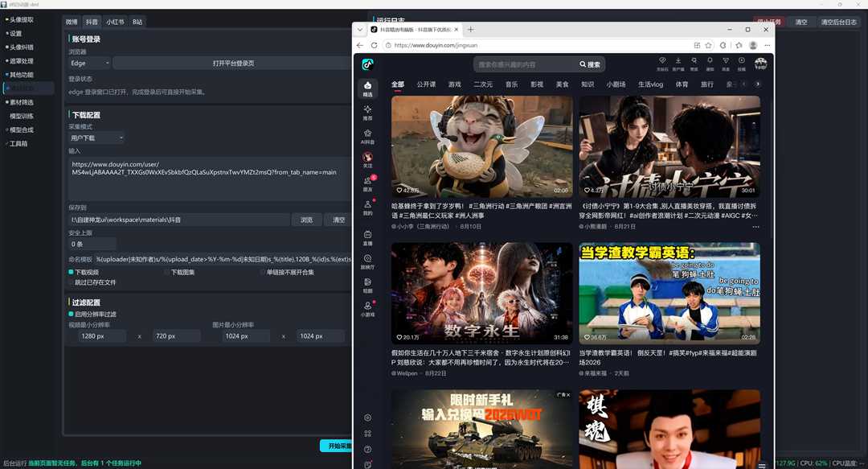868x469 pixels.
Task: Open the 朋友 friends page in the sidebar
Action: 367,184
